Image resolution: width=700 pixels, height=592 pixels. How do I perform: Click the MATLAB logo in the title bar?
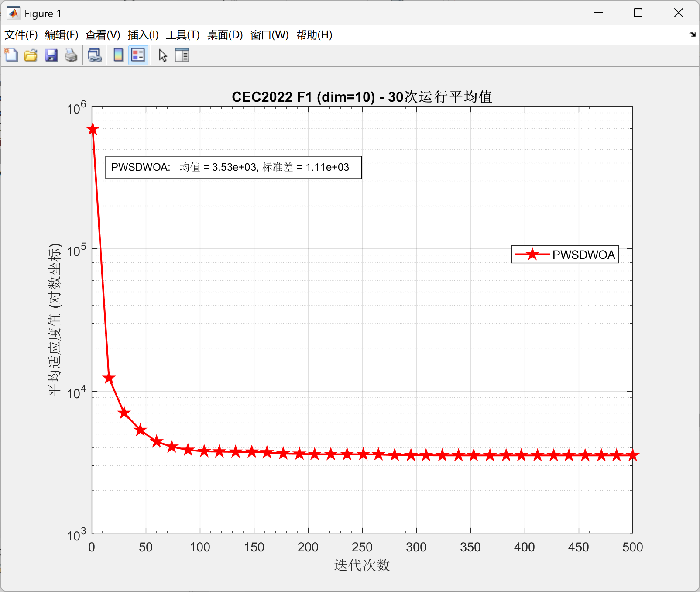click(x=14, y=13)
